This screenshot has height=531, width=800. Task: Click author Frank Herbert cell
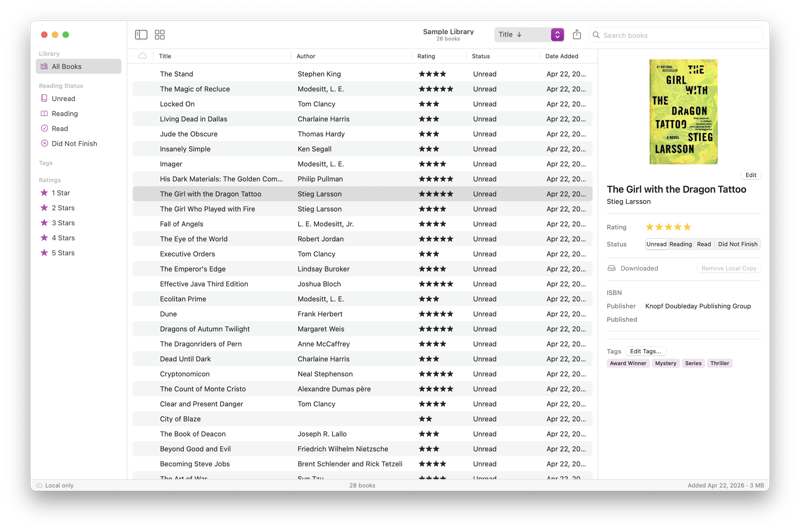pos(320,314)
